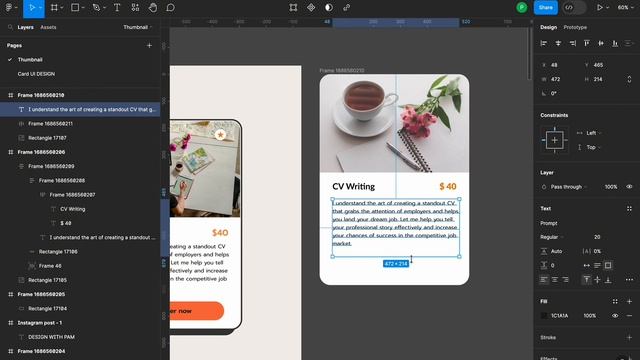Viewport: 640px width, 360px height.
Task: Select the Move tool
Action: (x=32, y=7)
